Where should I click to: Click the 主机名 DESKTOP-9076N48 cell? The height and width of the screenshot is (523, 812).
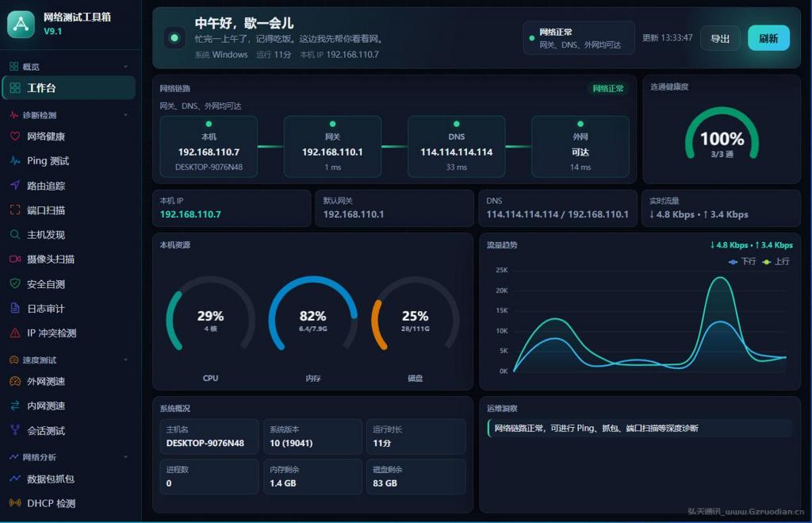pyautogui.click(x=209, y=436)
